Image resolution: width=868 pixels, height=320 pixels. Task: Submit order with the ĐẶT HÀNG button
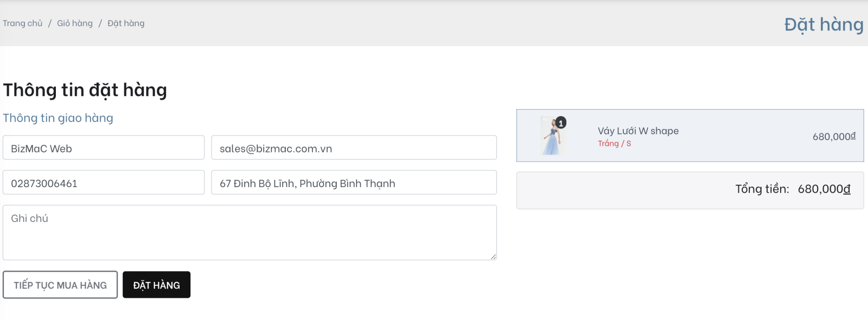coord(156,285)
